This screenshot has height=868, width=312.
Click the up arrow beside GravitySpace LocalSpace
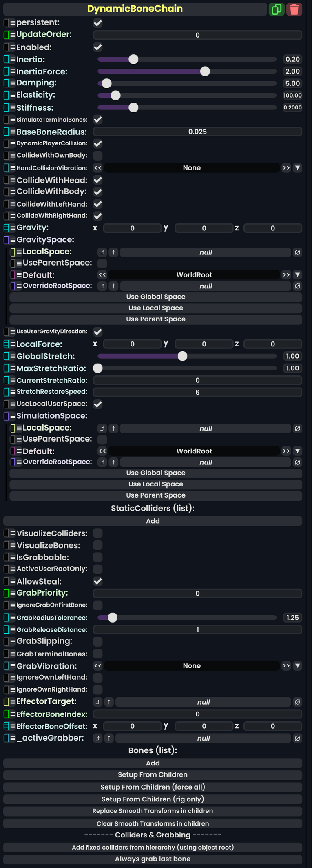coord(113,252)
